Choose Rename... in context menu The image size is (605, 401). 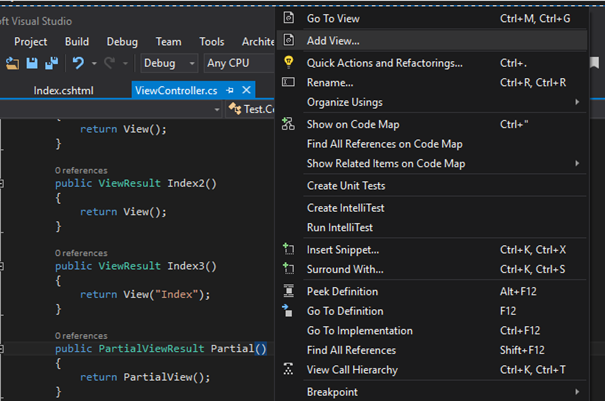click(432, 82)
